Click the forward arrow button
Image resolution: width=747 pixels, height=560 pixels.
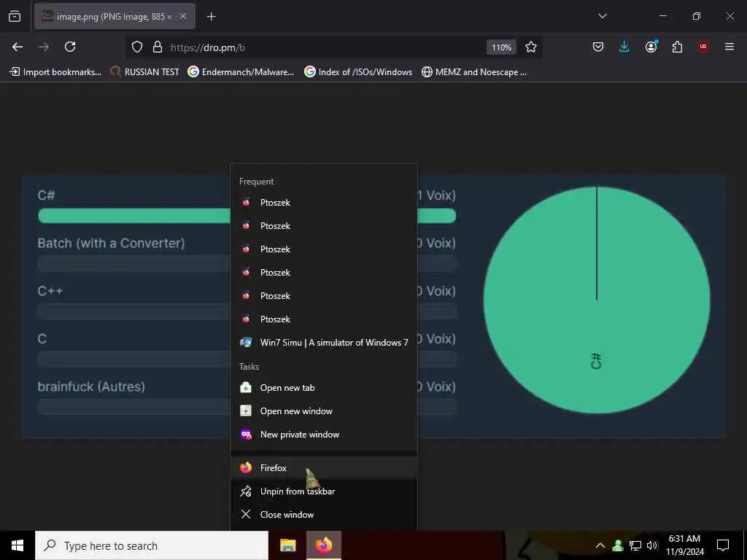[44, 47]
